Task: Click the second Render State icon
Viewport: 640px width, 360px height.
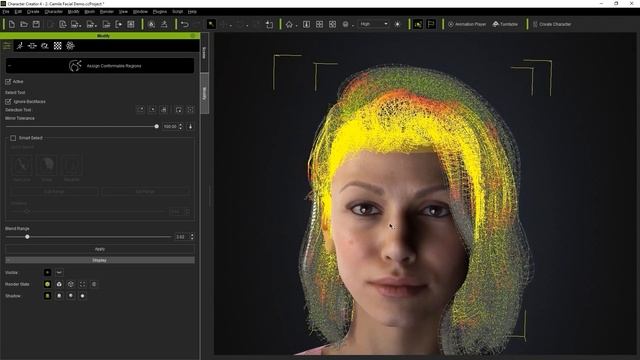Action: 59,284
